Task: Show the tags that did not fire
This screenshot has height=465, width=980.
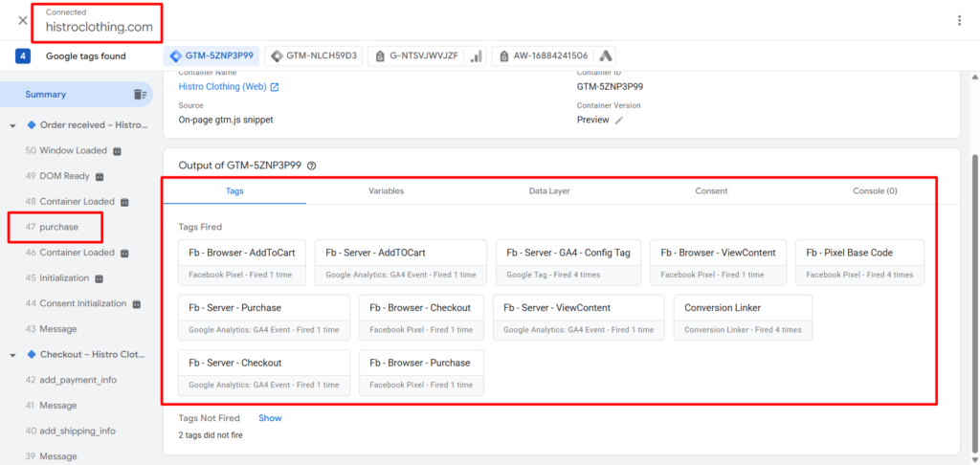Action: 270,418
